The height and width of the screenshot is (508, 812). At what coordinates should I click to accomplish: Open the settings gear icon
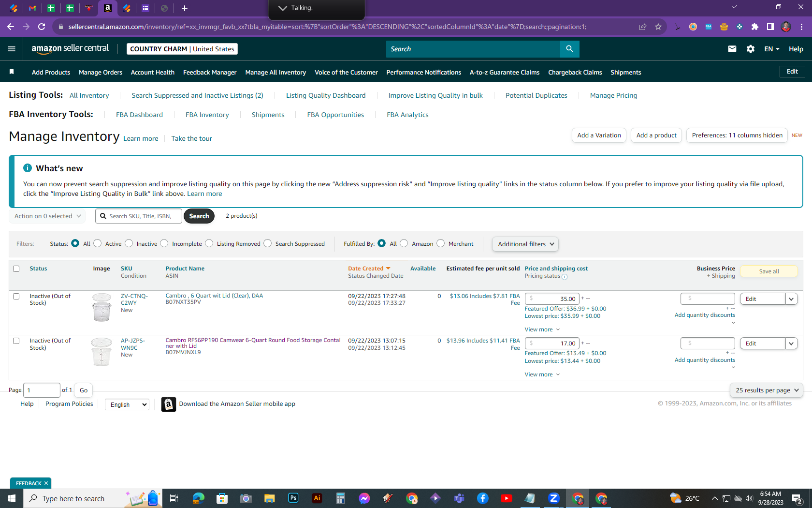click(x=751, y=49)
